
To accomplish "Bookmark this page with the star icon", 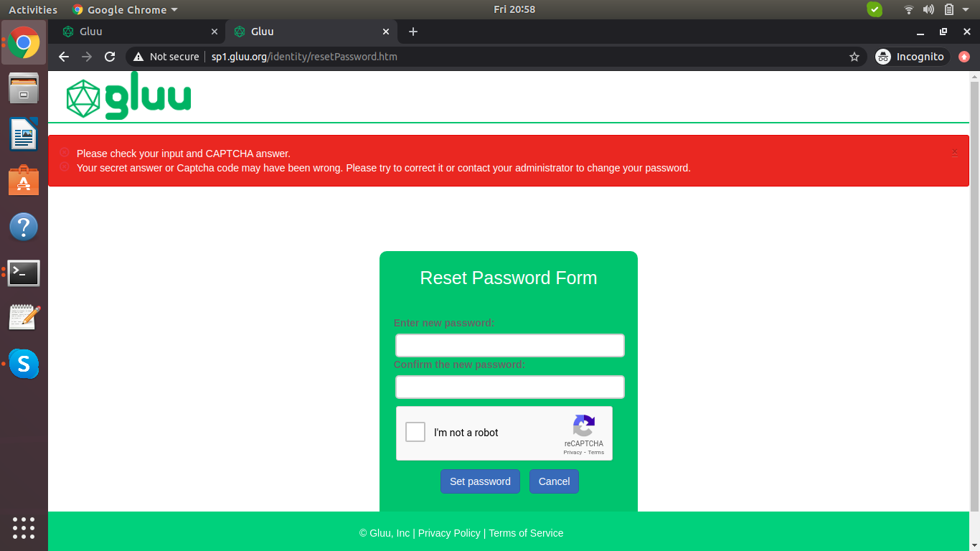I will pos(854,57).
